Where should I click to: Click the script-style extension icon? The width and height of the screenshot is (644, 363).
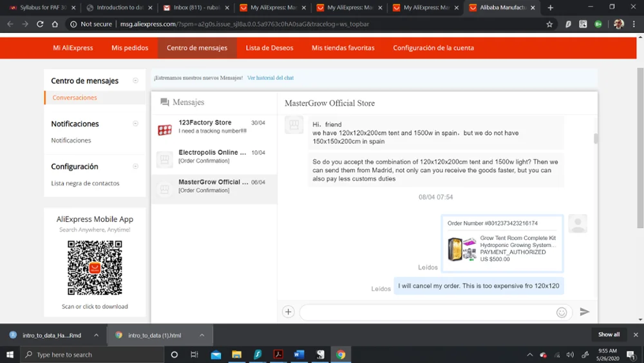568,25
